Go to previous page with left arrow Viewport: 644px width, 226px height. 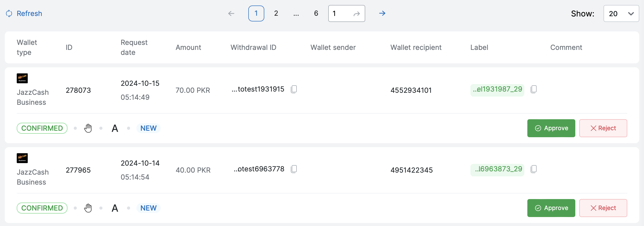click(231, 13)
